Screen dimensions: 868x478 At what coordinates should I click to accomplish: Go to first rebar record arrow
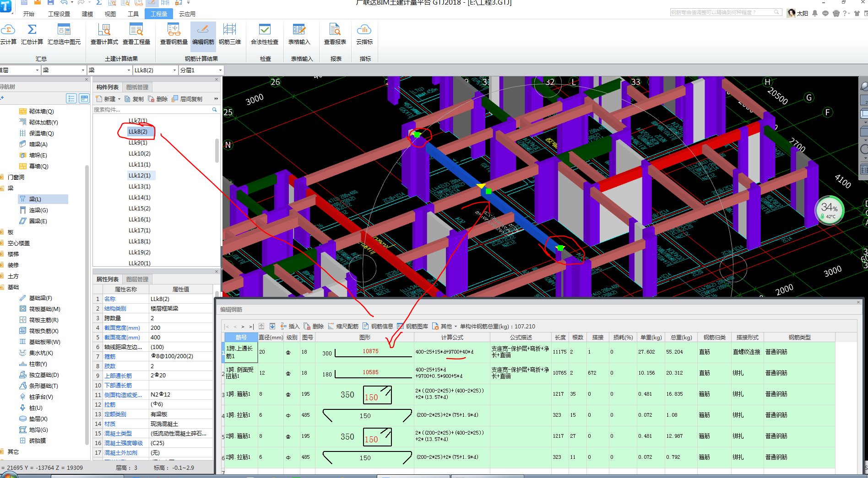point(227,327)
